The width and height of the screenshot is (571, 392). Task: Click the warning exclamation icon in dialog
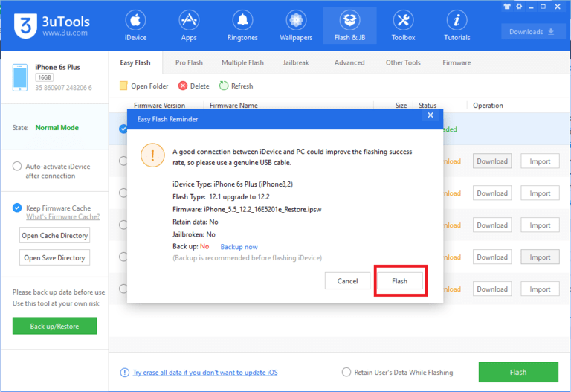152,155
